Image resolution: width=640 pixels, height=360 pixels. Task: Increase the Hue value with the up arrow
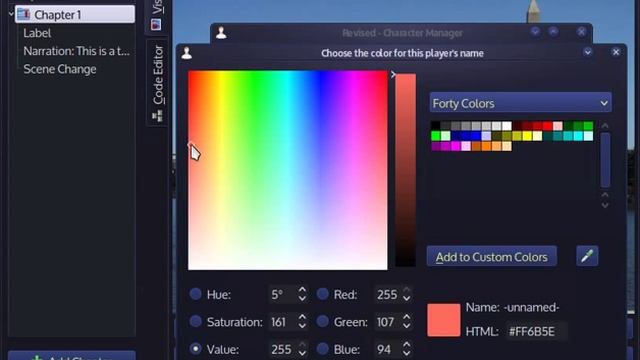pyautogui.click(x=302, y=289)
